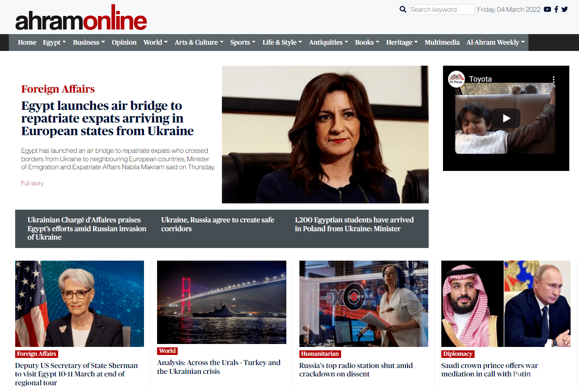Open the Twitter icon in header

click(565, 9)
